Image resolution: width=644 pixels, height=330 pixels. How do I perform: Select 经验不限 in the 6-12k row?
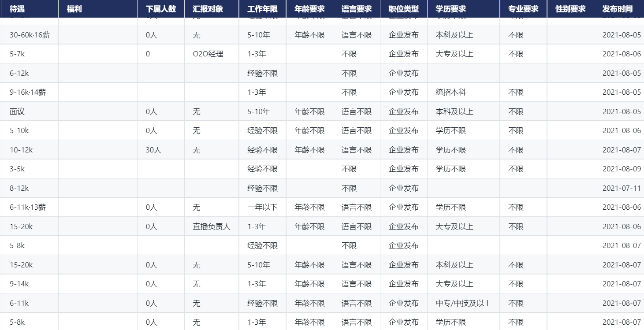263,73
